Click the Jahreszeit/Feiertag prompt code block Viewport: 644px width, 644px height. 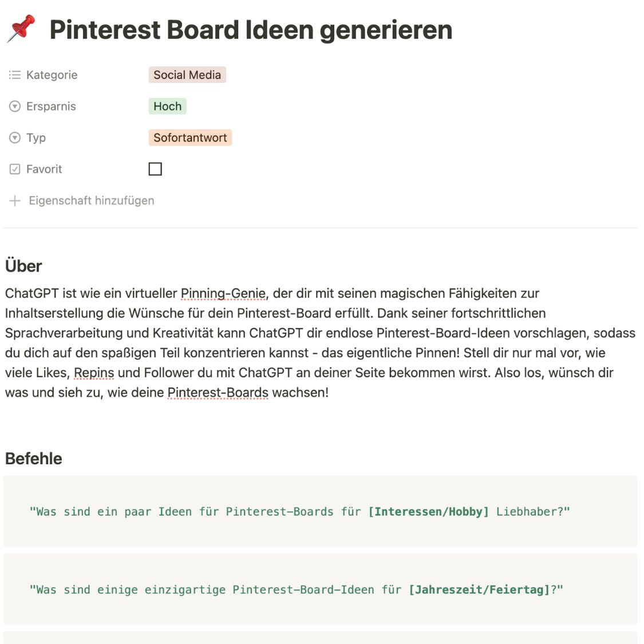[296, 590]
